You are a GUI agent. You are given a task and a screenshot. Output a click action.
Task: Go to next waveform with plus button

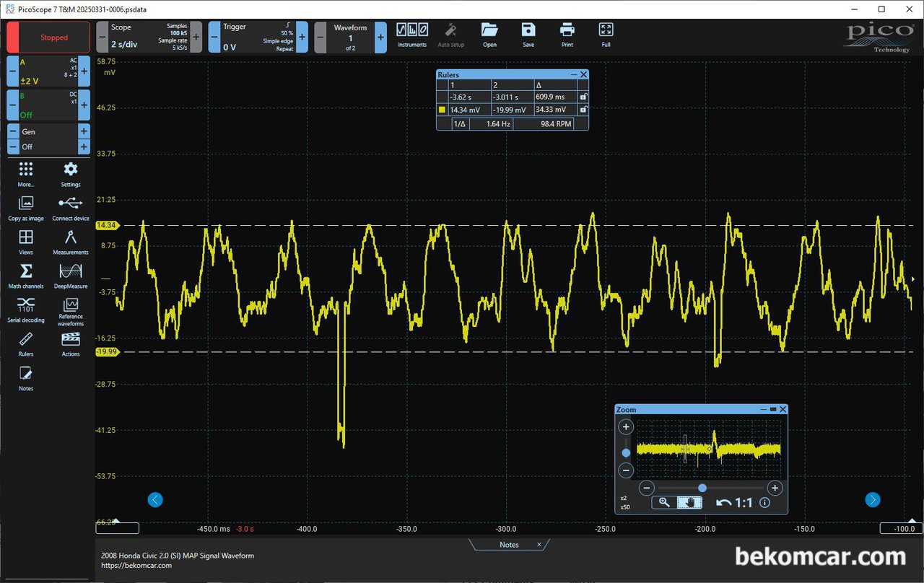pos(380,37)
